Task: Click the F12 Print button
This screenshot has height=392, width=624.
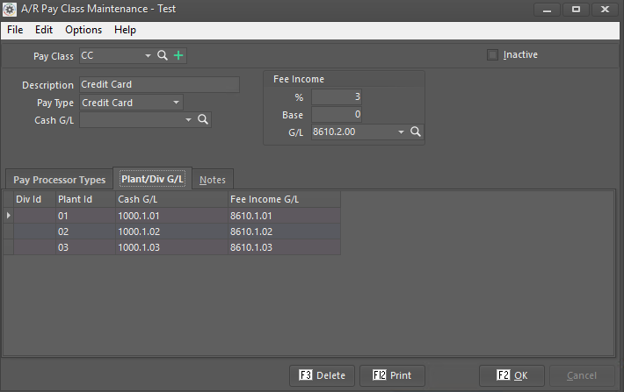Action: (x=392, y=375)
